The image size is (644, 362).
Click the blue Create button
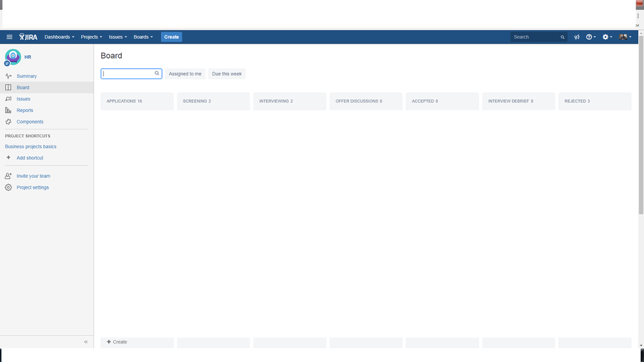click(171, 37)
